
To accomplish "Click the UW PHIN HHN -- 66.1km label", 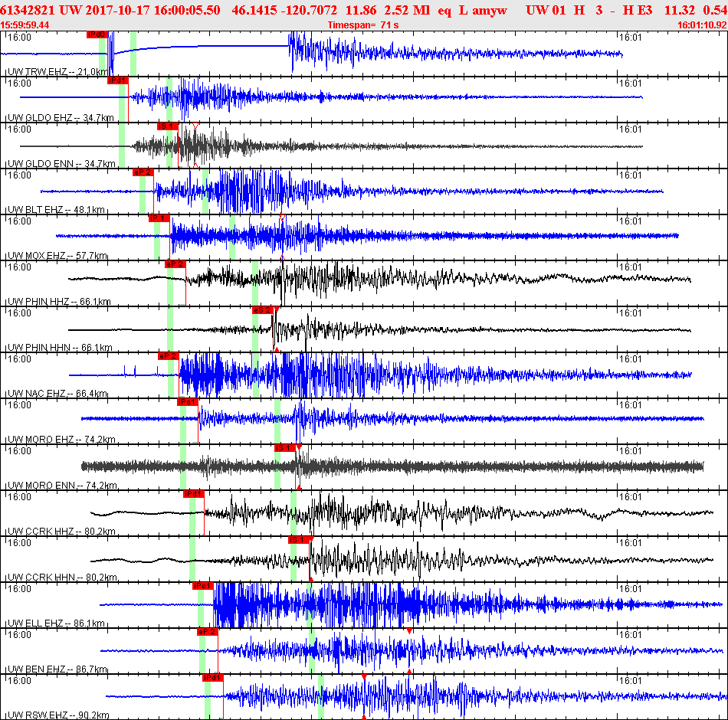I will point(60,348).
